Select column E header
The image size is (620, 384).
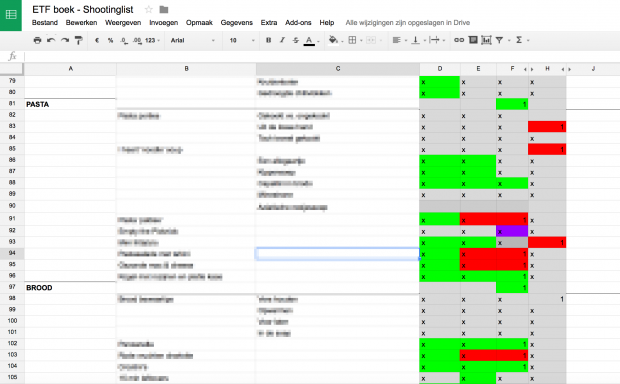(478, 69)
